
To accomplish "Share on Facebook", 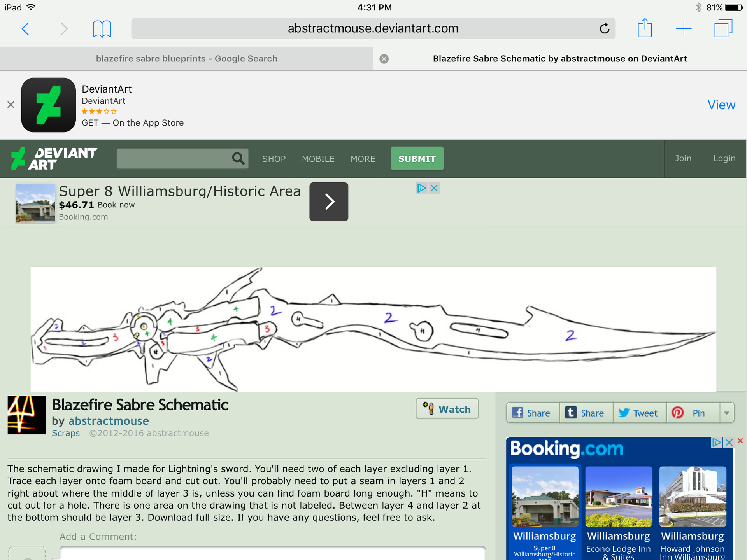I will pos(533,413).
